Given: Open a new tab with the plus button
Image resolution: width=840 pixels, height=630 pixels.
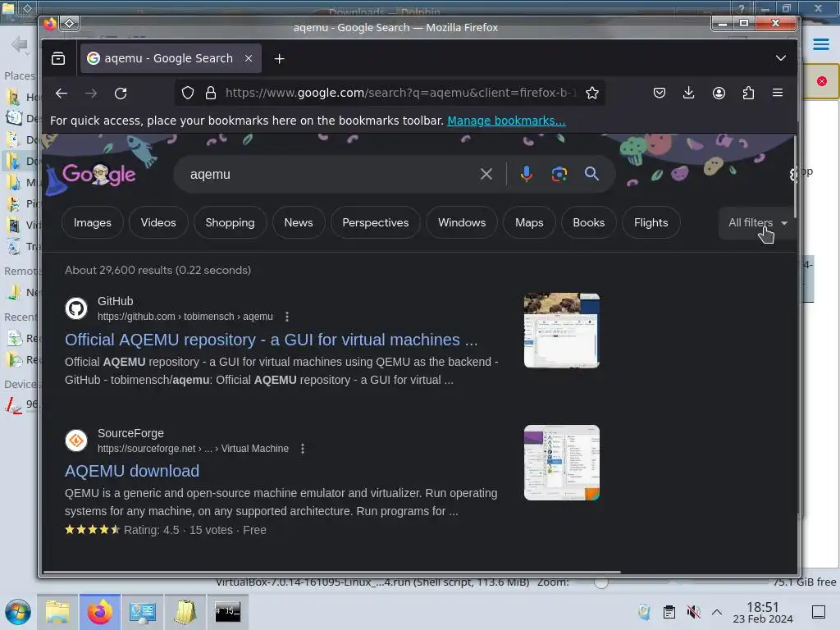Looking at the screenshot, I should tap(279, 58).
